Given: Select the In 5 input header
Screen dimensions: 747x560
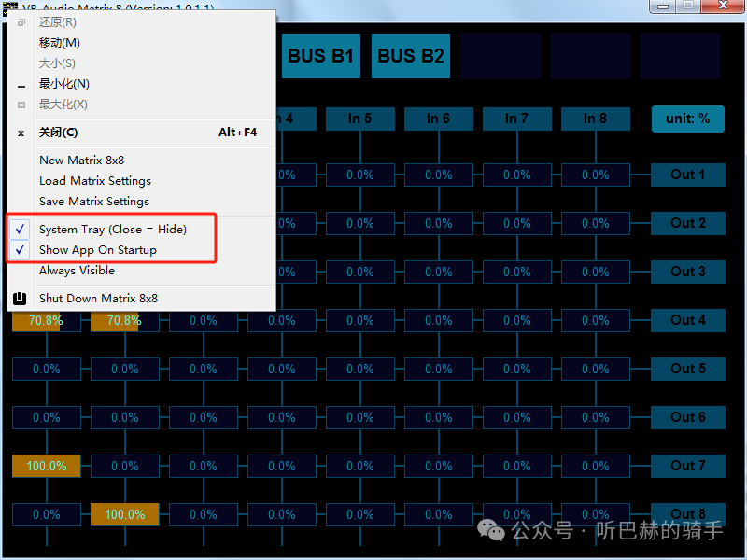Looking at the screenshot, I should (360, 119).
